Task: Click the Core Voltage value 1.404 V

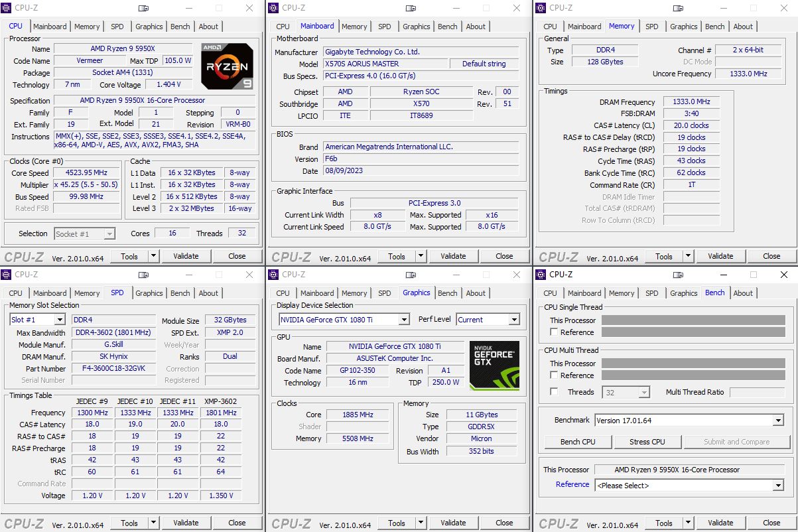Action: (168, 85)
